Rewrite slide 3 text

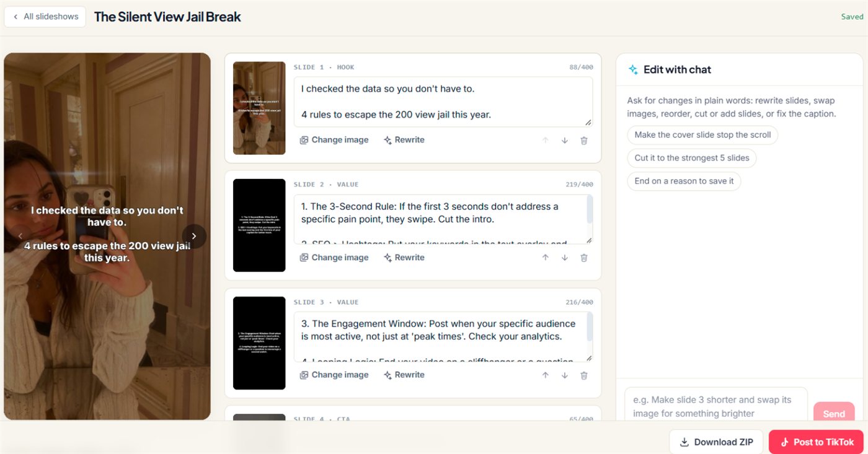[x=404, y=375]
